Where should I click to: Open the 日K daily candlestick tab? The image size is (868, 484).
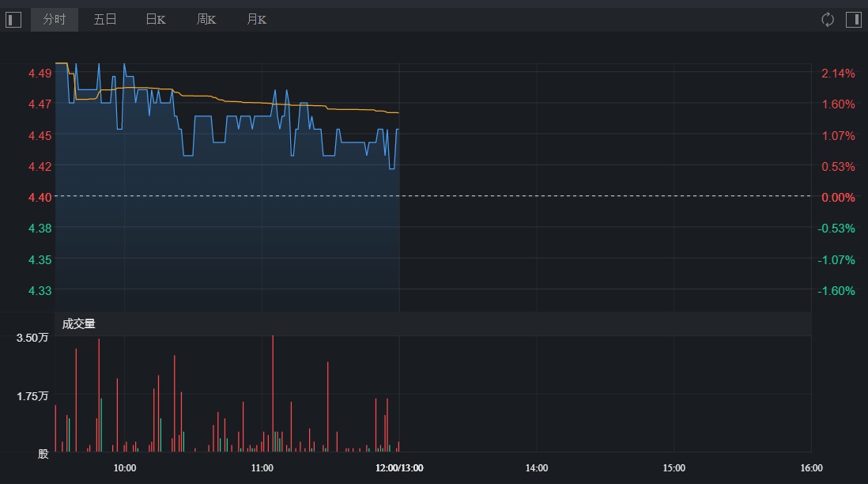point(156,20)
